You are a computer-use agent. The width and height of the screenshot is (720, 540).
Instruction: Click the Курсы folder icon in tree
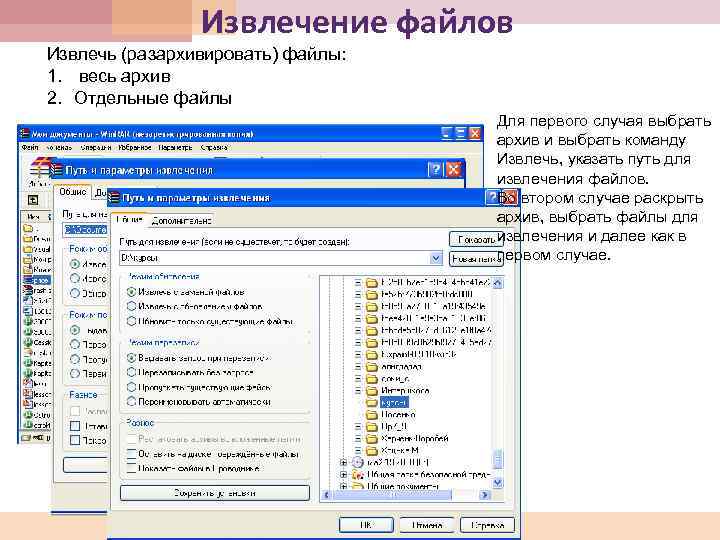[x=371, y=403]
